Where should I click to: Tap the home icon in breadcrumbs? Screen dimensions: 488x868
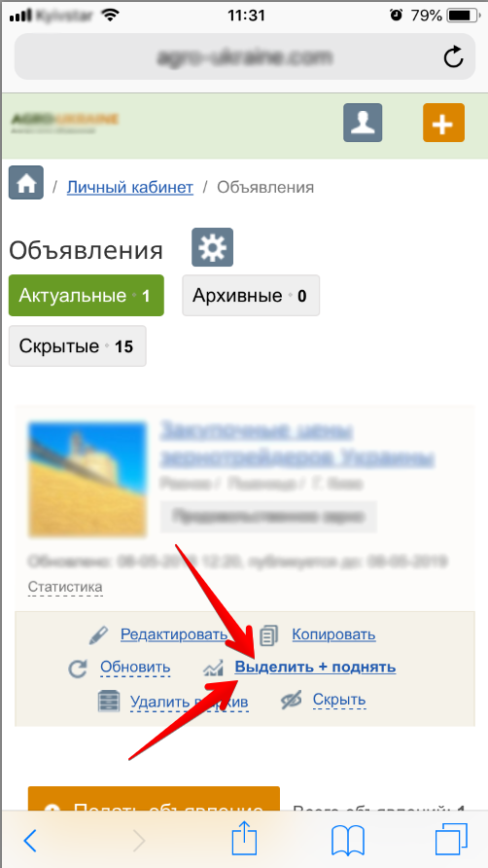[26, 182]
